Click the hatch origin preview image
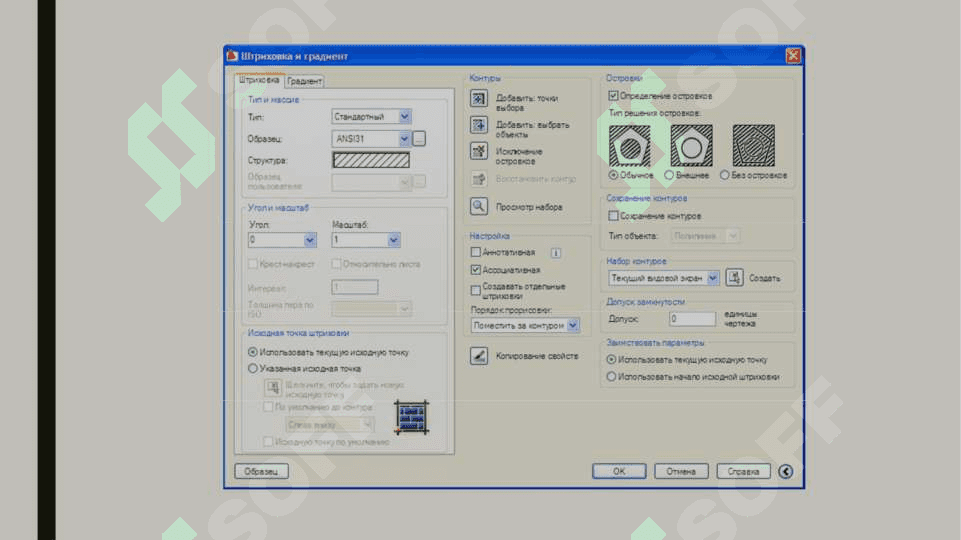 coord(411,417)
